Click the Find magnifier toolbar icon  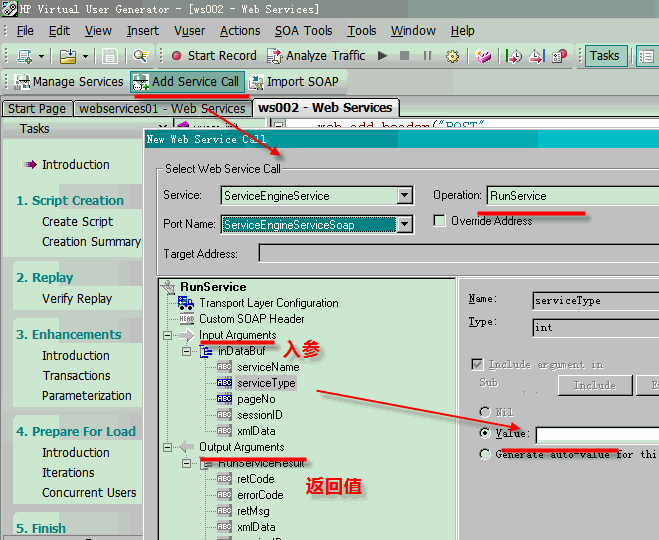click(x=140, y=56)
